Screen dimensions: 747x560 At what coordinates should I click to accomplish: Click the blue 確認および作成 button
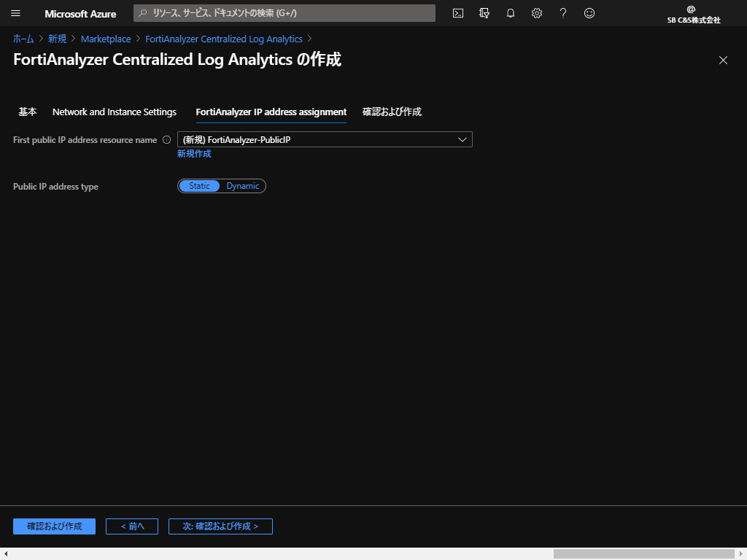click(x=54, y=526)
